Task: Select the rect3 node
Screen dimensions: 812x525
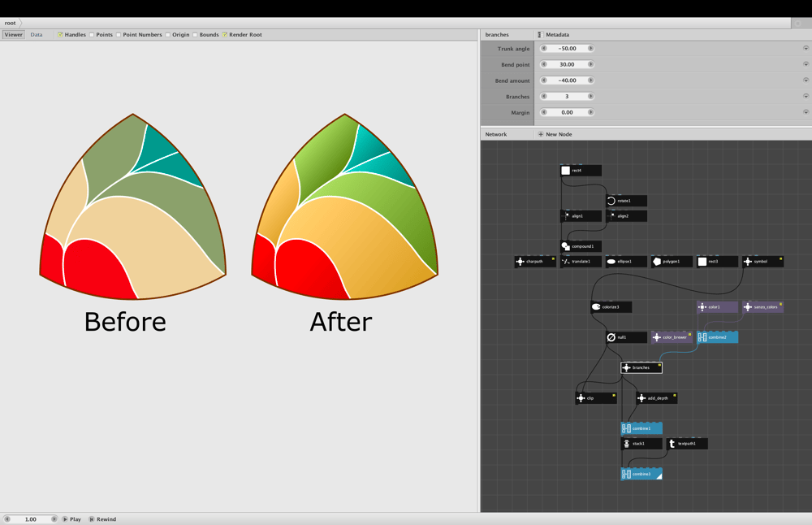Action: click(x=717, y=261)
